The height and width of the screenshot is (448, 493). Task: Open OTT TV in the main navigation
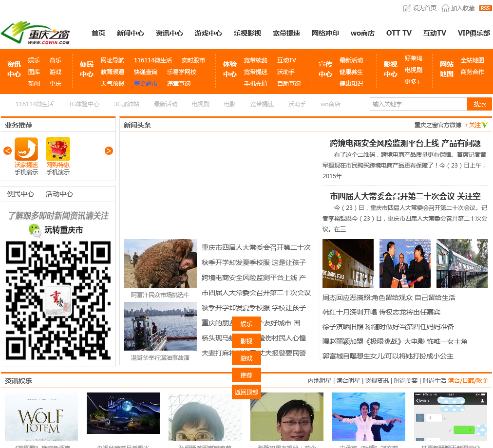pos(398,33)
